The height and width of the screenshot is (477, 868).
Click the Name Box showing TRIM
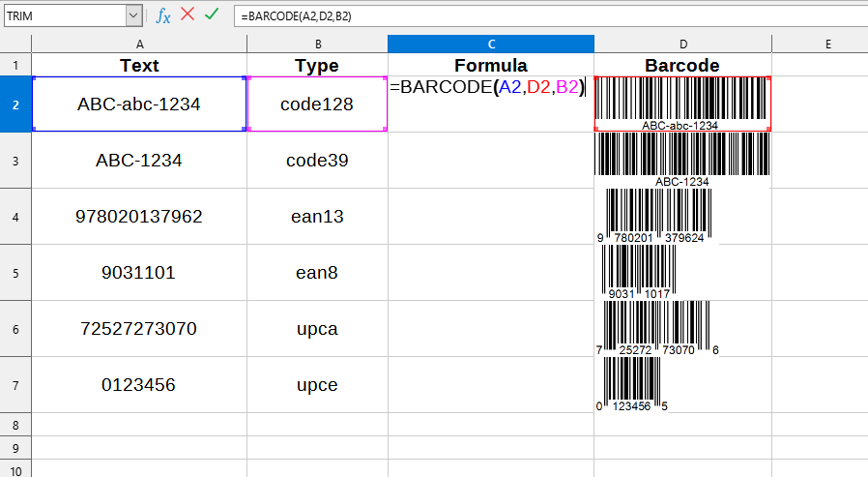(63, 15)
